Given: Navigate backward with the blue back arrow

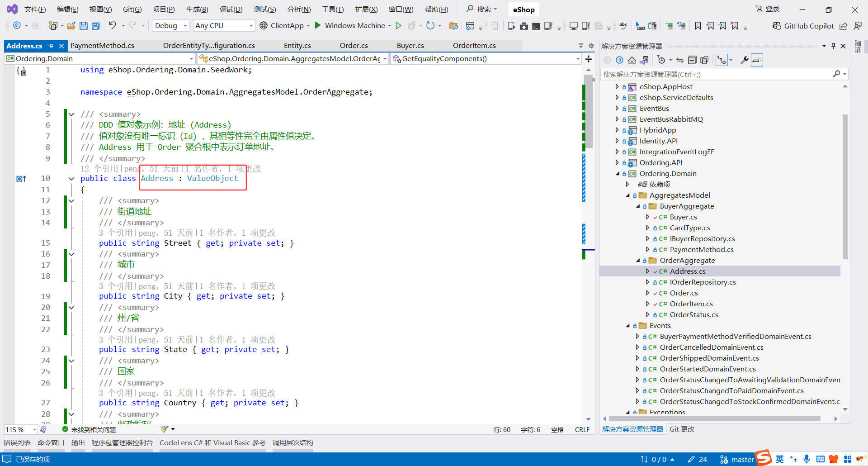Looking at the screenshot, I should click(17, 26).
